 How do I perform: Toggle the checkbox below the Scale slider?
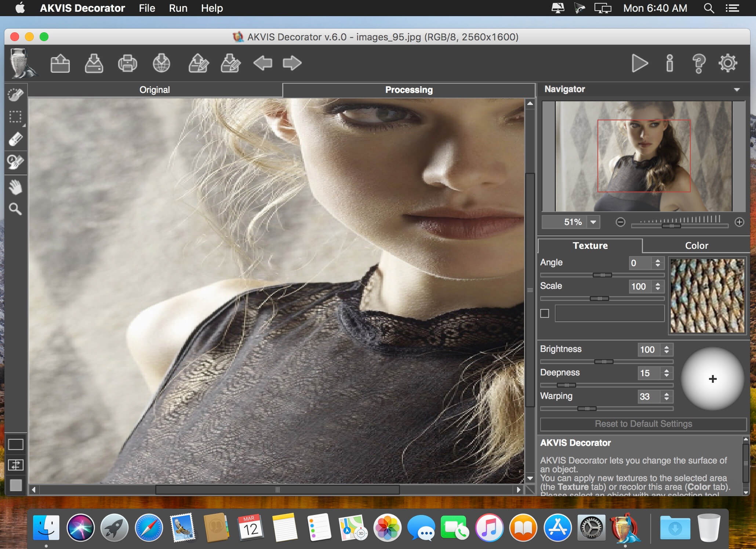point(545,313)
